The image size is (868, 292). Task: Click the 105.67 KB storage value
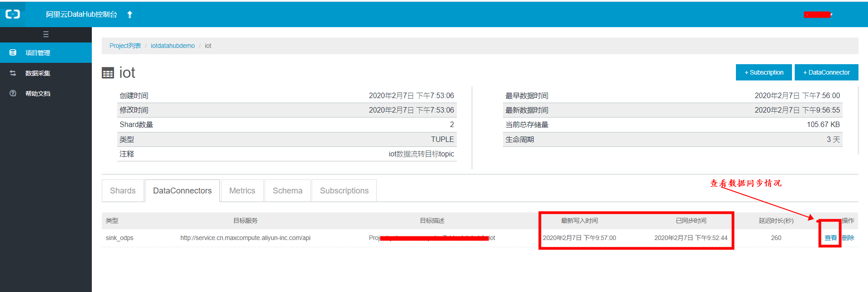823,124
